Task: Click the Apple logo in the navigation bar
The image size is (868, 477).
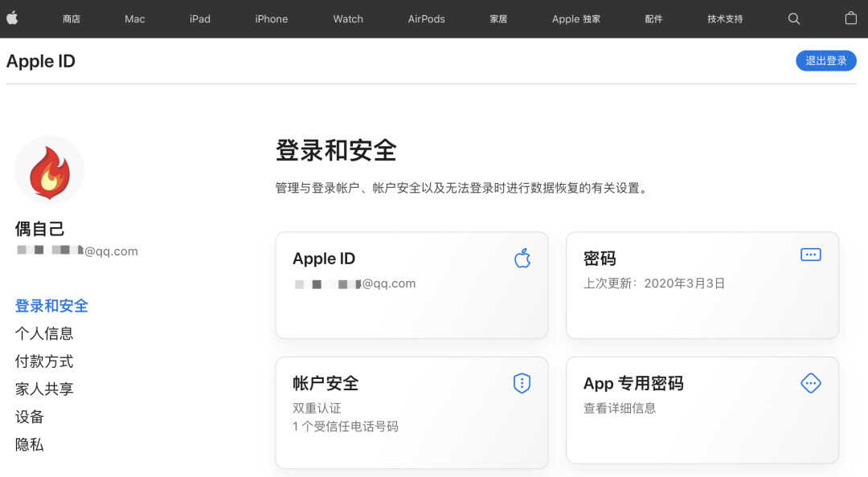Action: 12,18
